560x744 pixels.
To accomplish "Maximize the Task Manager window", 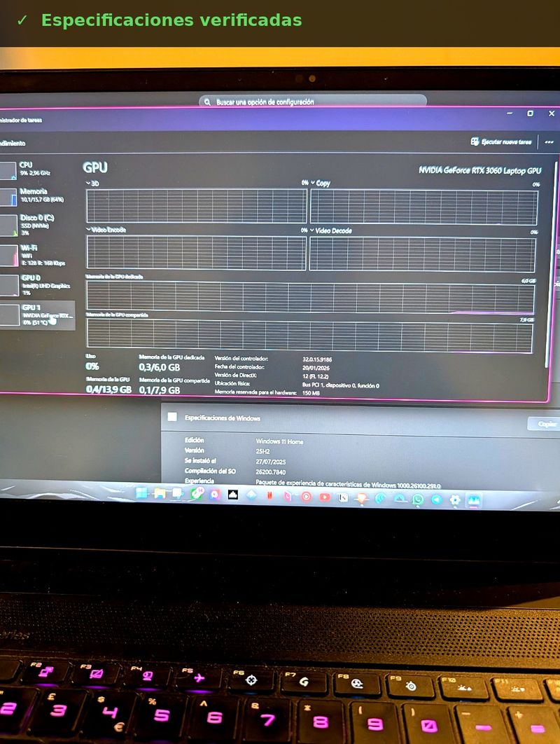I will [x=530, y=113].
